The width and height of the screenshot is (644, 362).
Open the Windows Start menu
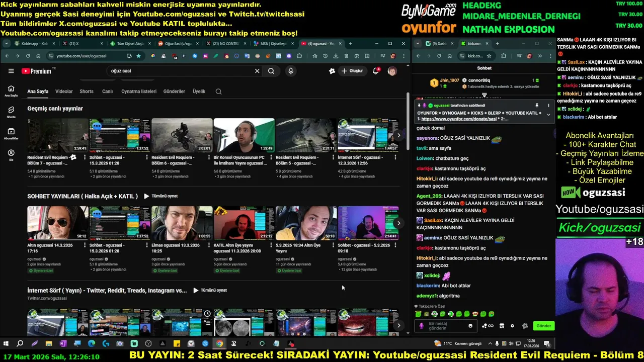coord(6,343)
